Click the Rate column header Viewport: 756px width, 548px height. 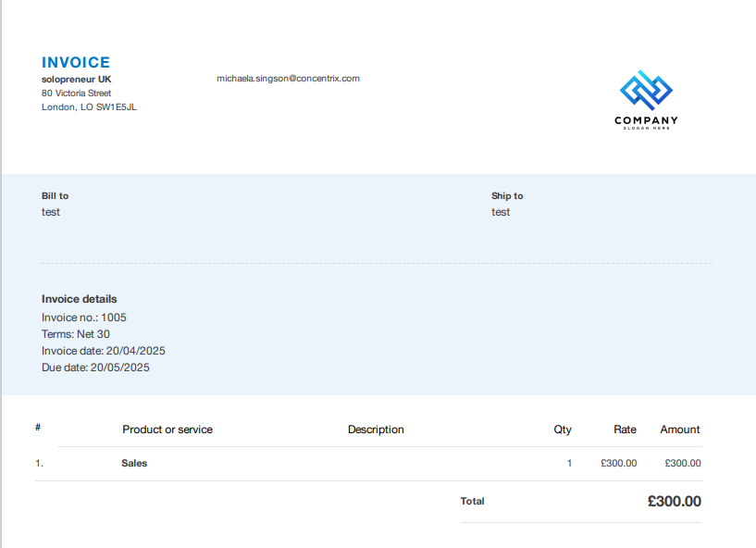click(625, 430)
